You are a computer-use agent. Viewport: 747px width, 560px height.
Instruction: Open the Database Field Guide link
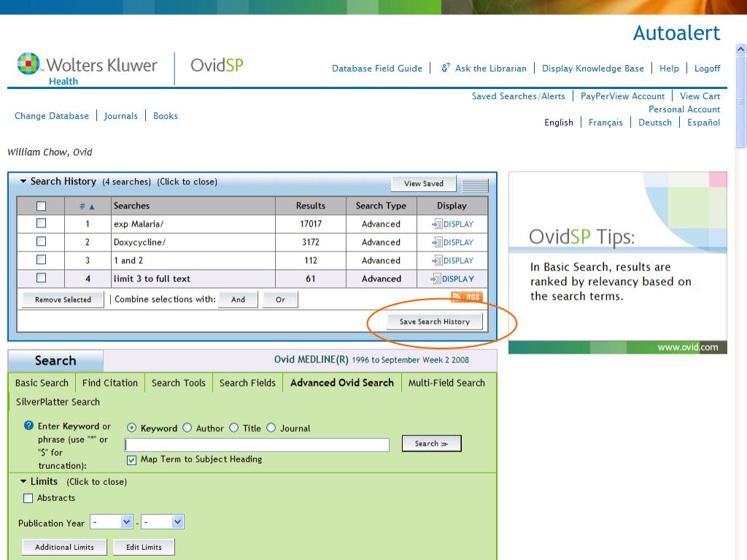pyautogui.click(x=377, y=68)
